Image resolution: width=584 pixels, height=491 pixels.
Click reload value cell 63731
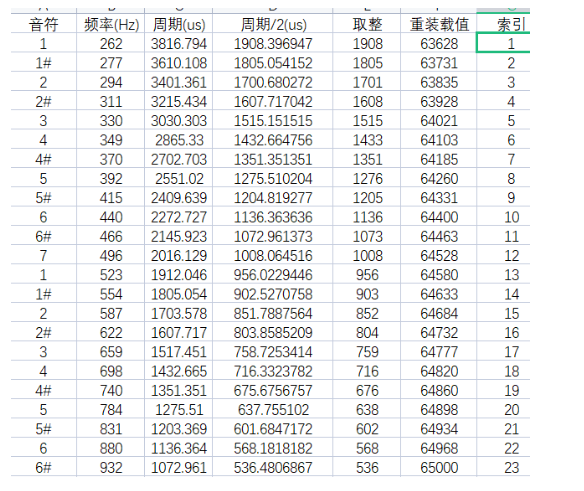[439, 63]
